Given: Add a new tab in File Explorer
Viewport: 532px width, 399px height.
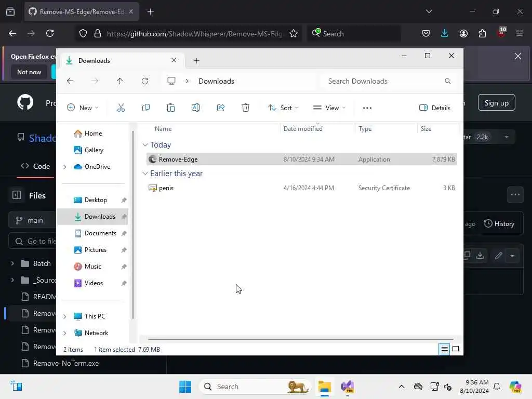Looking at the screenshot, I should [196, 61].
